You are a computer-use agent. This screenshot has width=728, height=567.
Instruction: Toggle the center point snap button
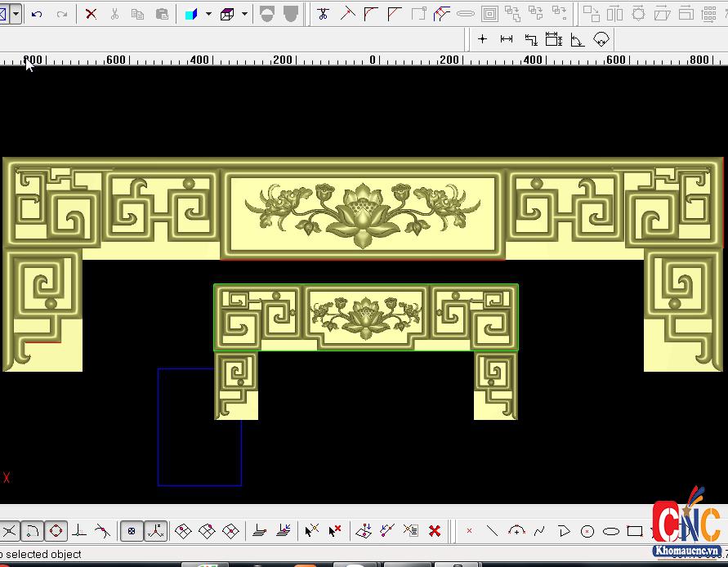coord(56,531)
